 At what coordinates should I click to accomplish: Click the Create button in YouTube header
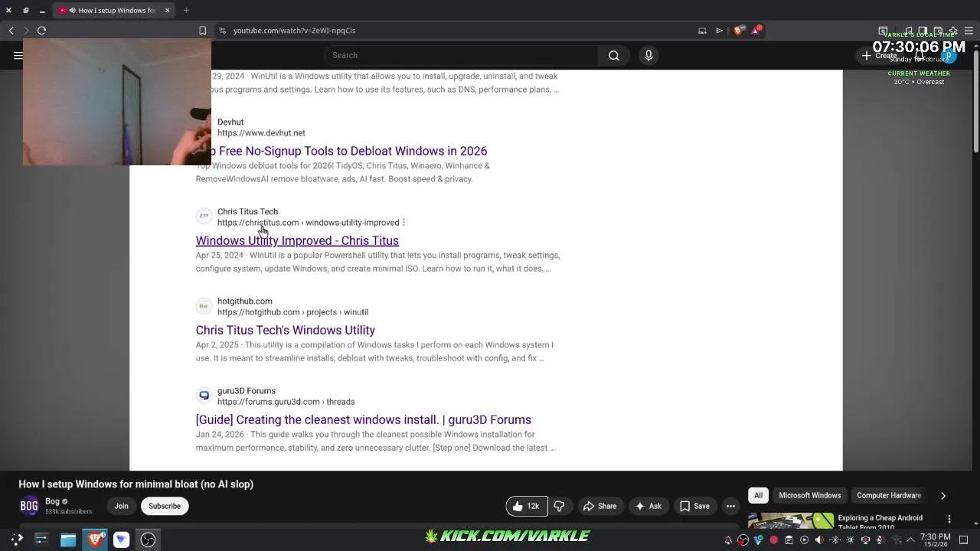click(x=880, y=56)
